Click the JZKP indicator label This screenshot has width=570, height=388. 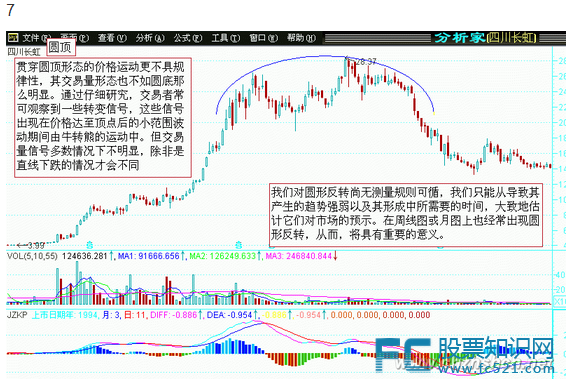click(x=17, y=315)
